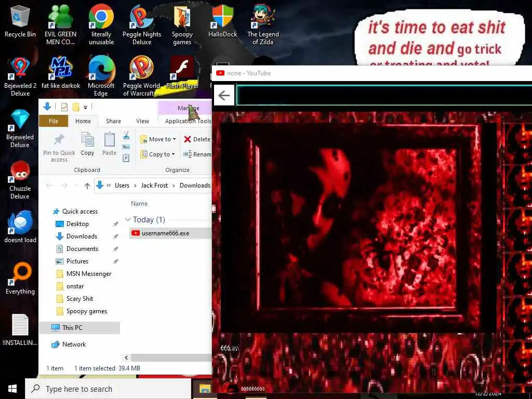The image size is (532, 399).
Task: Select MSN Messenger folder in navigation pane
Action: click(89, 274)
